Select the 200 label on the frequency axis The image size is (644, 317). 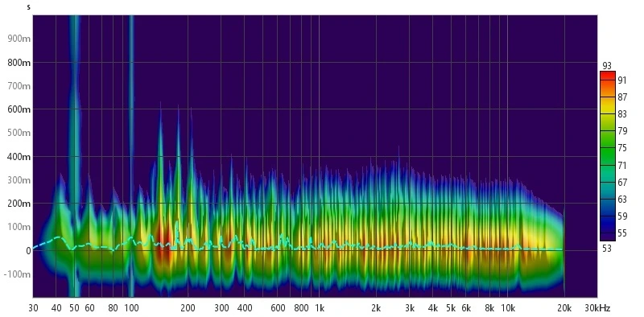[188, 308]
